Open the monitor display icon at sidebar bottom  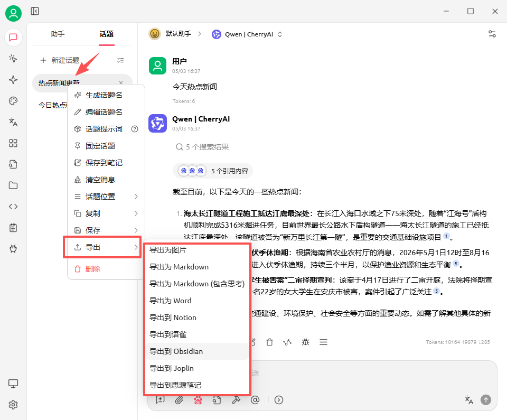[x=13, y=384]
